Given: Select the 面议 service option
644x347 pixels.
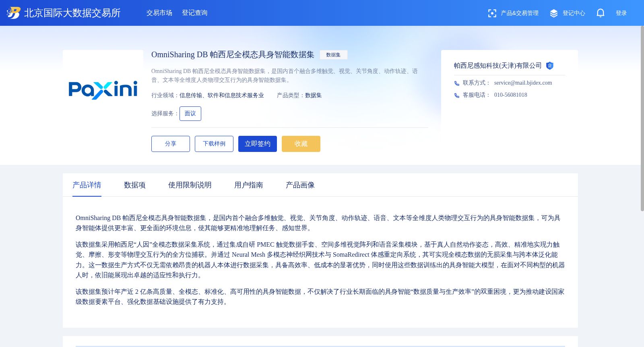Looking at the screenshot, I should 190,114.
